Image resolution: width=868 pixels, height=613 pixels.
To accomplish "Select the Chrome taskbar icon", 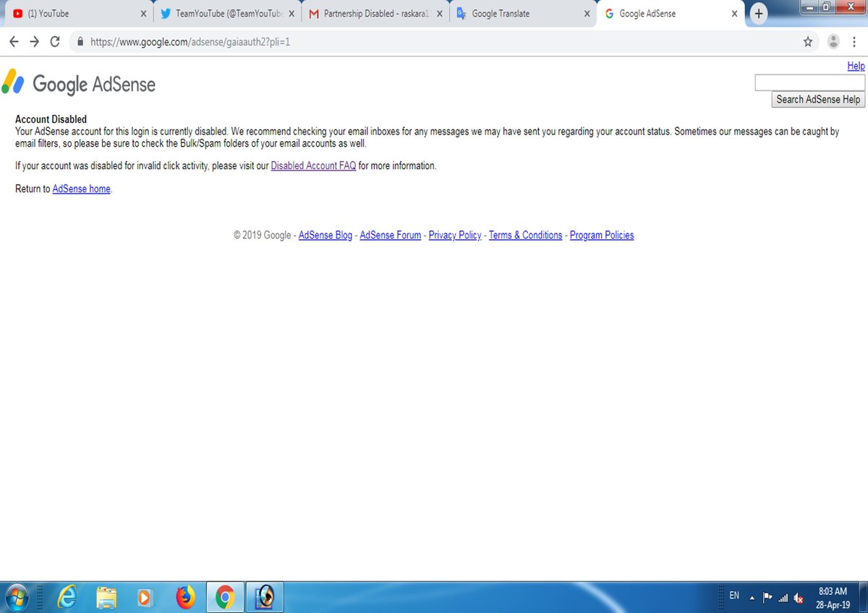I will tap(225, 597).
